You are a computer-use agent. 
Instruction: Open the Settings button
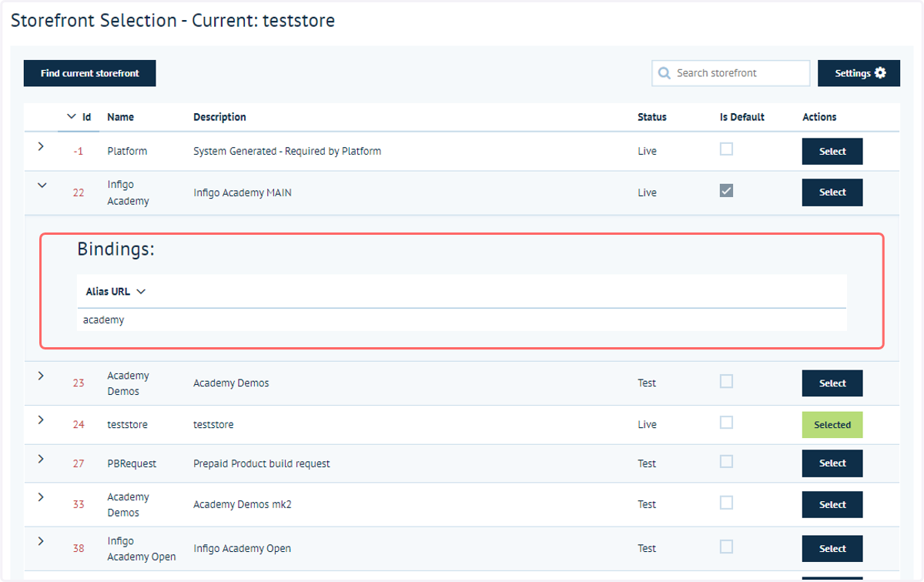[859, 73]
